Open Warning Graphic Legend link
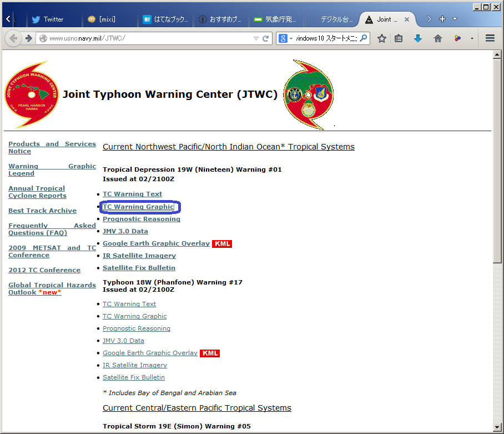This screenshot has height=434, width=504. tap(52, 170)
